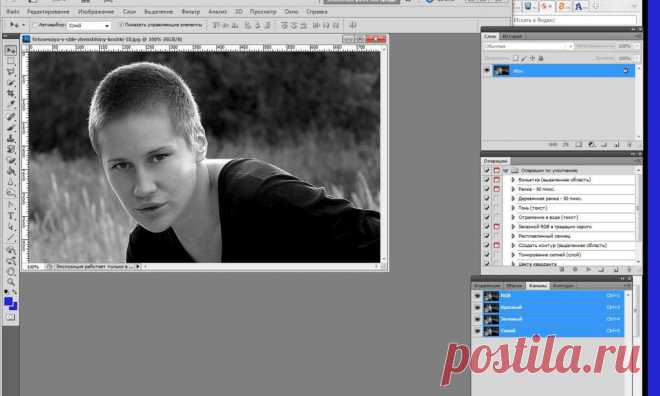Select the Rectangular Marquee tool
The width and height of the screenshot is (660, 396).
tap(11, 61)
